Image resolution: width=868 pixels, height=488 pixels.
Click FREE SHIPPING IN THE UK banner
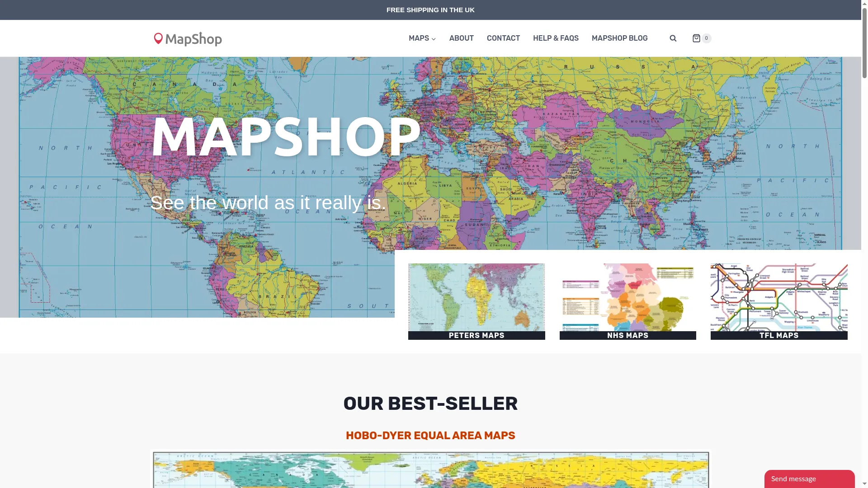[x=430, y=10]
